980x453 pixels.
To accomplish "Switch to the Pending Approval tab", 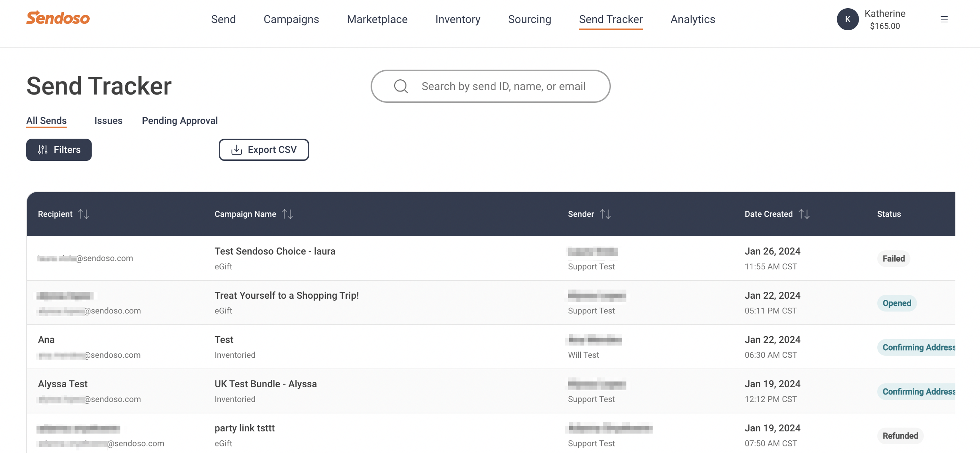I will (179, 121).
